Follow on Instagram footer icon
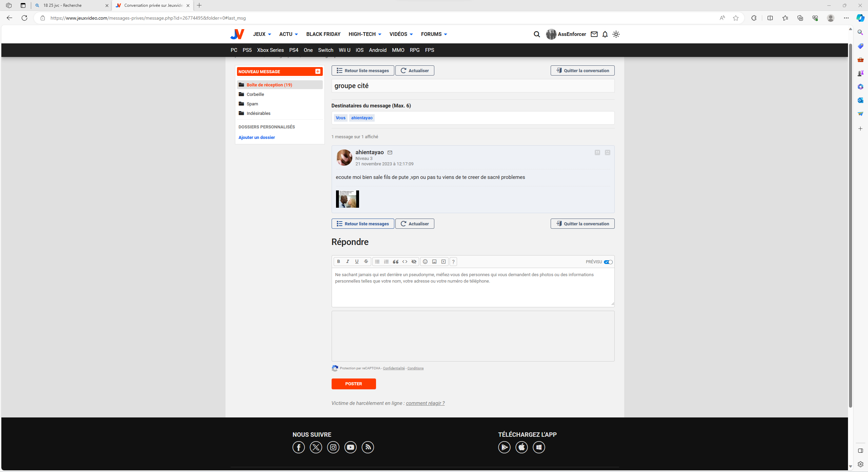 click(333, 447)
